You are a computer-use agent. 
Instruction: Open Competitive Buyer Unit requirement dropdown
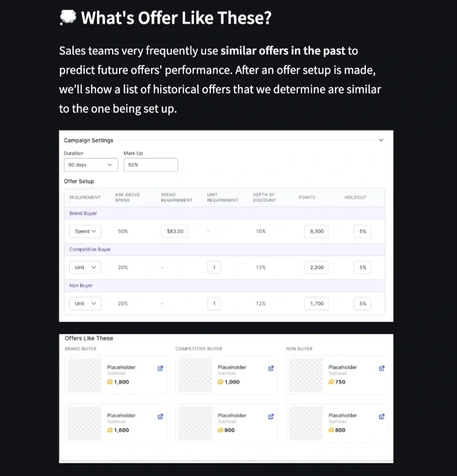pos(85,267)
